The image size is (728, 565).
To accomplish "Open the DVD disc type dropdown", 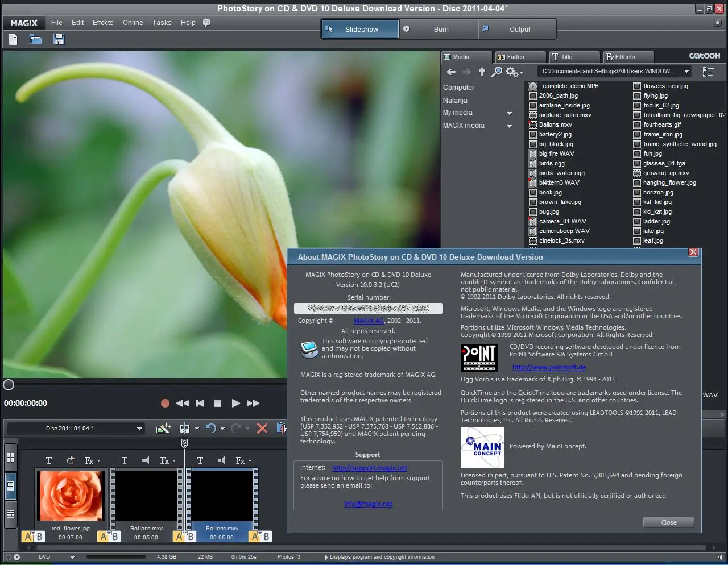I will [72, 557].
